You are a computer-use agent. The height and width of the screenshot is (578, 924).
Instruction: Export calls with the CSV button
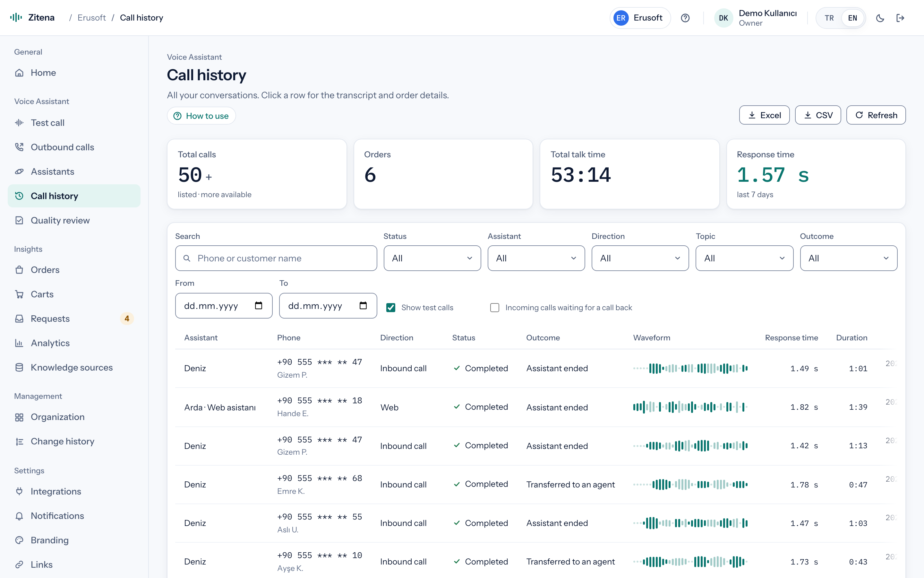(x=818, y=115)
